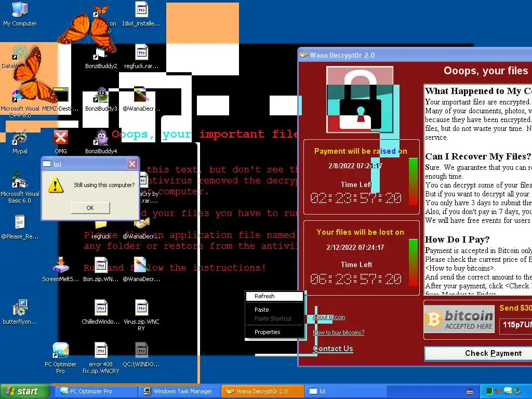
Task: Click the 2/12/2022 07:24:17 date text
Action: (x=355, y=247)
